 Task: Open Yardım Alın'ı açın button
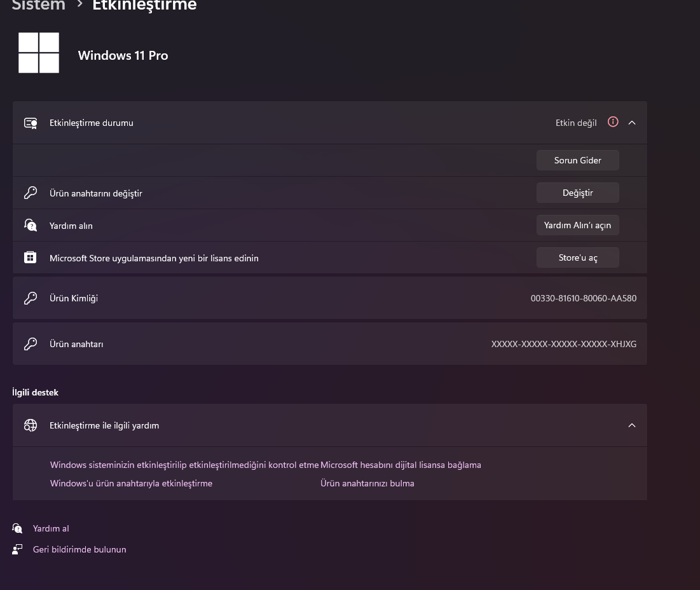point(578,225)
